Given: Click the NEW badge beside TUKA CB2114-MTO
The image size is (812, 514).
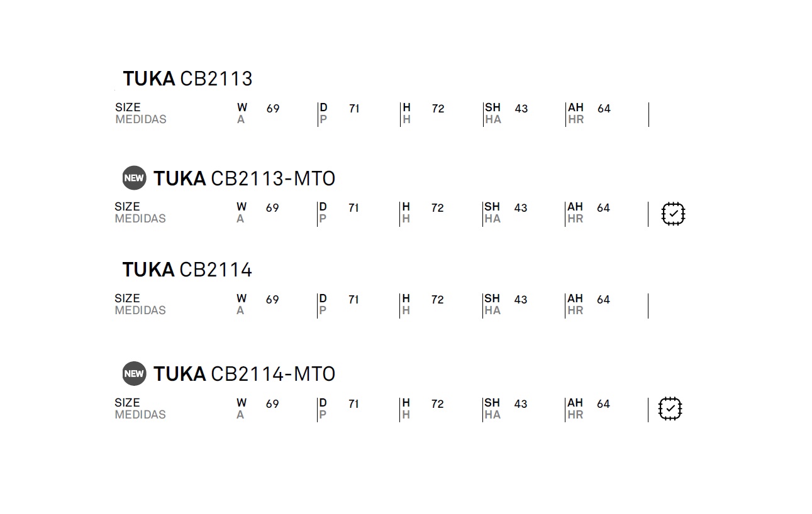Looking at the screenshot, I should point(134,373).
